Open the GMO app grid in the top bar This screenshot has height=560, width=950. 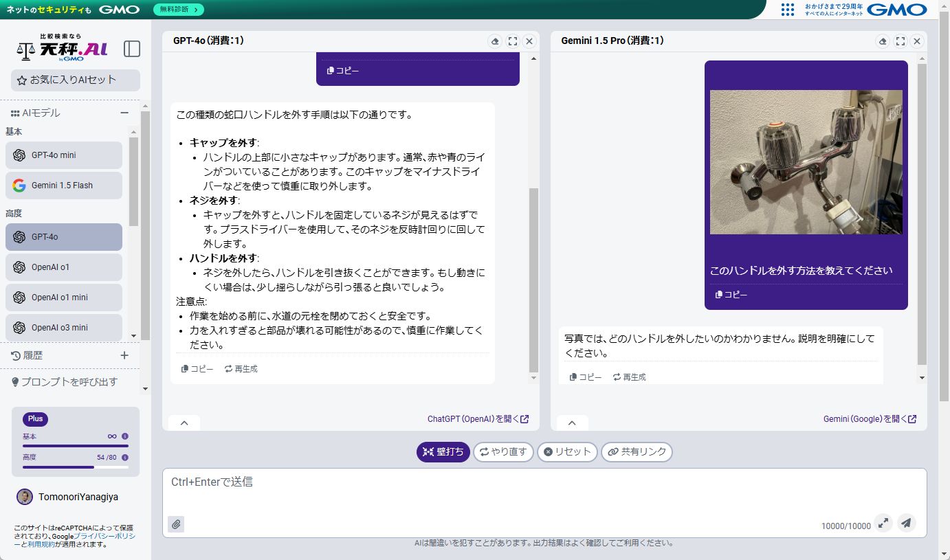[x=786, y=10]
